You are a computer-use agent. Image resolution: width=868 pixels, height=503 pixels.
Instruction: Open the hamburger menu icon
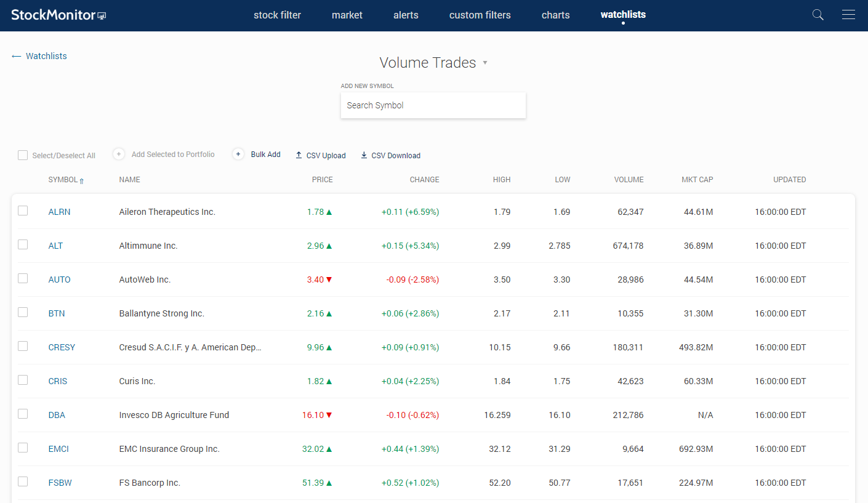tap(848, 14)
